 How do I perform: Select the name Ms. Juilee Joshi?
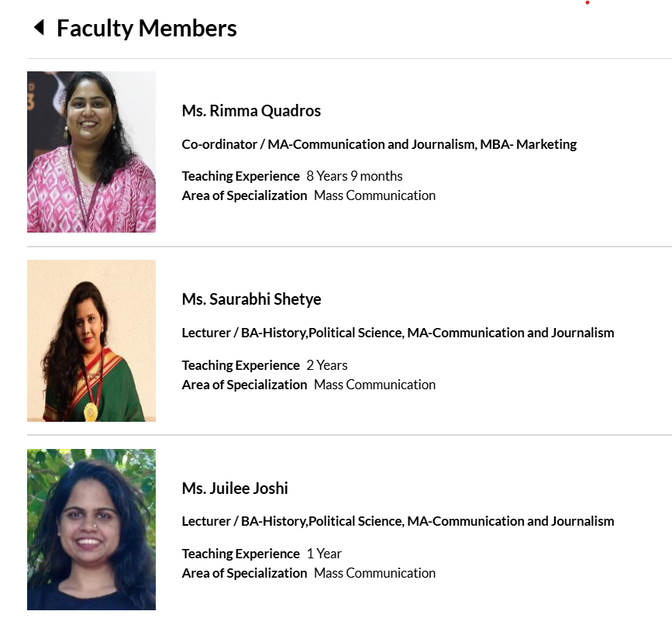pos(235,489)
